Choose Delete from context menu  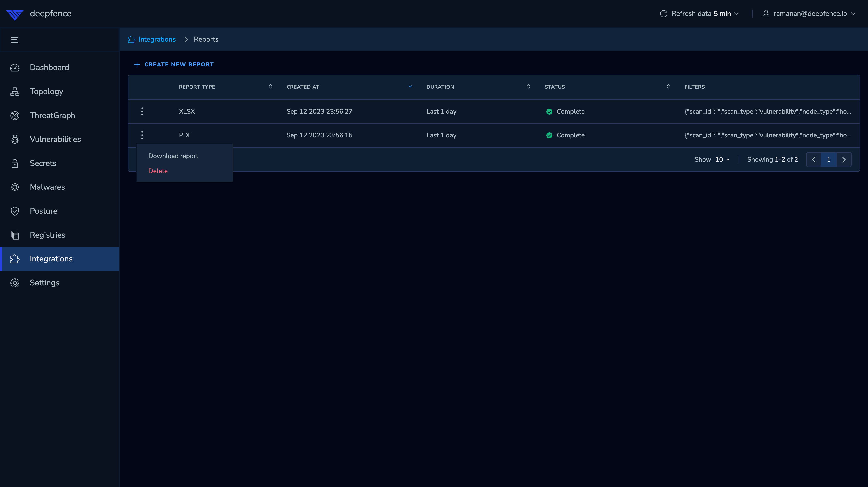(158, 171)
